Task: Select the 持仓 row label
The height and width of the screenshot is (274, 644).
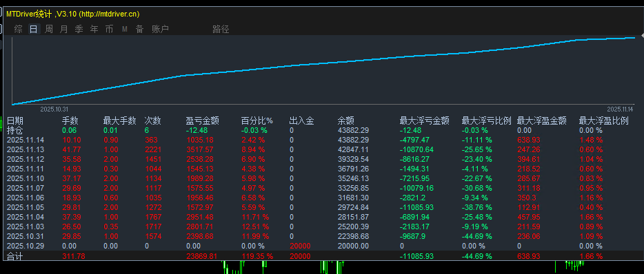Action: 15,130
